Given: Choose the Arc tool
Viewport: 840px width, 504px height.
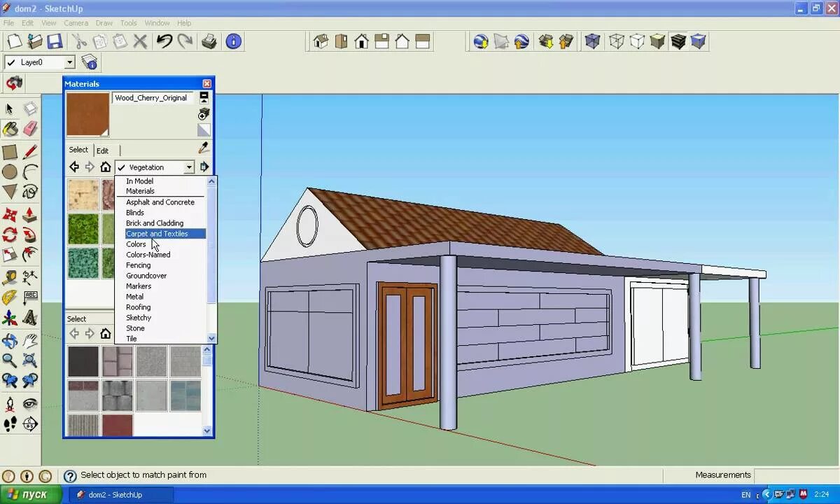Looking at the screenshot, I should 30,171.
